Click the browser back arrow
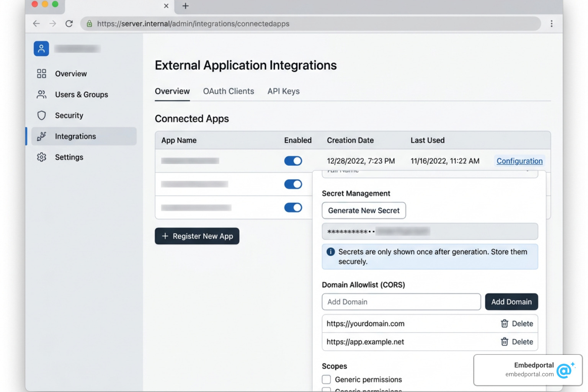588x392 pixels. 36,24
